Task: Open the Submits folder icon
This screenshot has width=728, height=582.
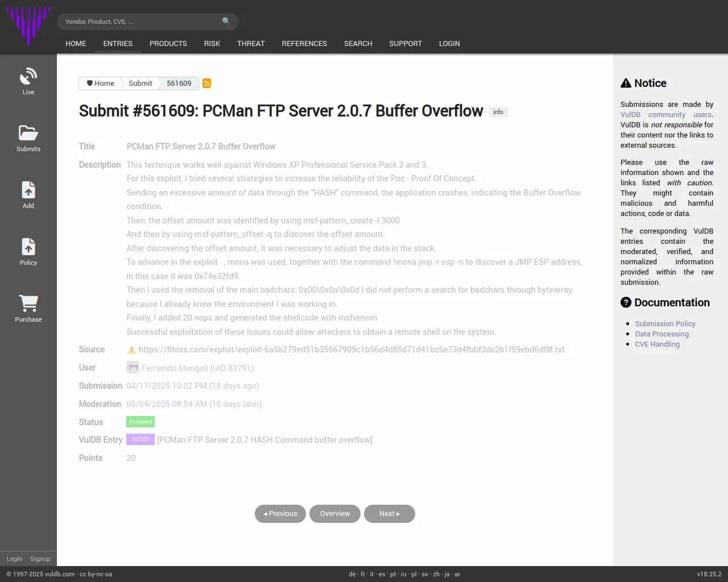Action: (x=28, y=133)
